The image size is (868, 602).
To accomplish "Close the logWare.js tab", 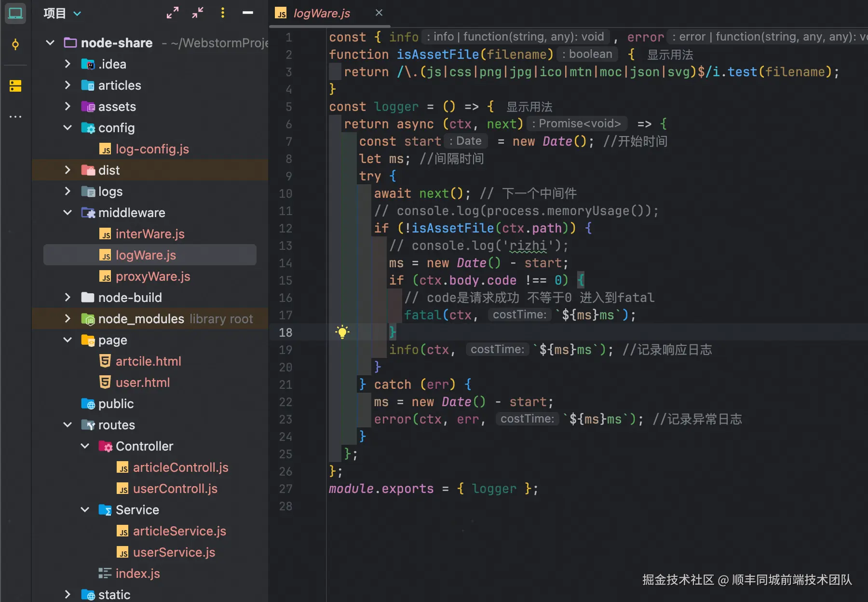I will pyautogui.click(x=379, y=13).
